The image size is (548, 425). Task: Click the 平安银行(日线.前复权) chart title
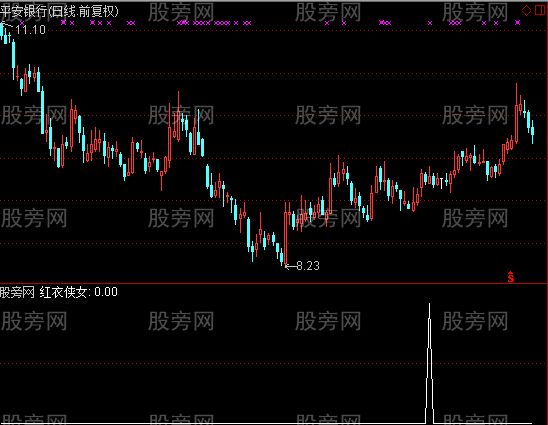(x=59, y=12)
